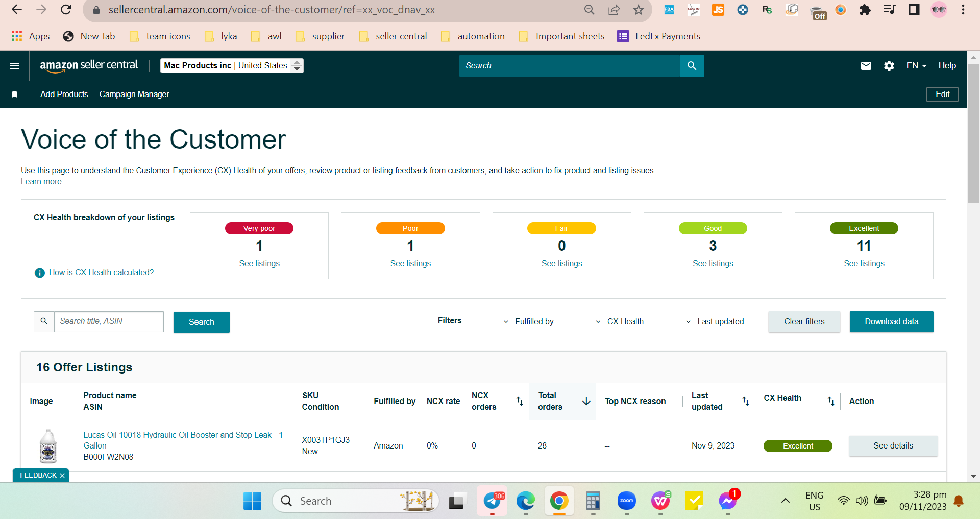See listings under Poor
Image resolution: width=980 pixels, height=519 pixels.
[x=410, y=264]
